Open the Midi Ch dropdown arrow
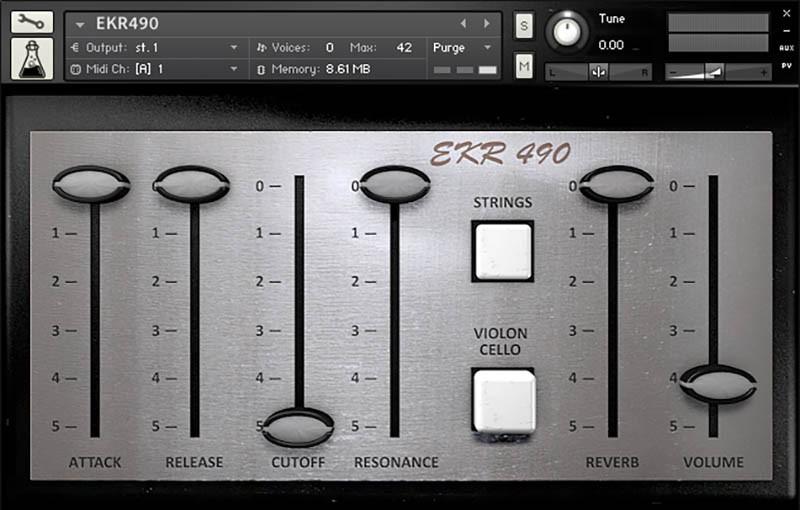The width and height of the screenshot is (800, 510). click(234, 69)
